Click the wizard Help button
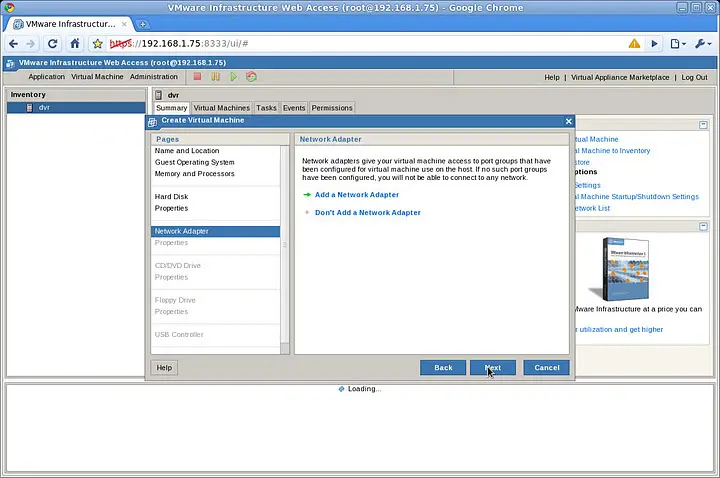720x478 pixels. tap(164, 367)
